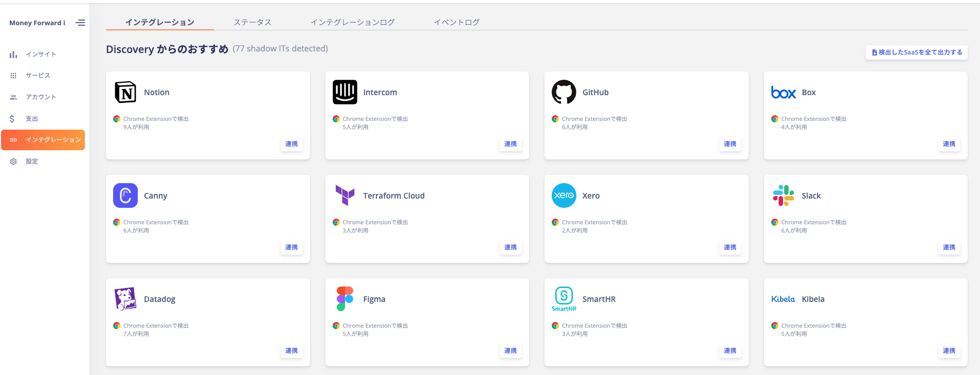
Task: Click 連携 button on Kibela card
Action: pyautogui.click(x=949, y=351)
